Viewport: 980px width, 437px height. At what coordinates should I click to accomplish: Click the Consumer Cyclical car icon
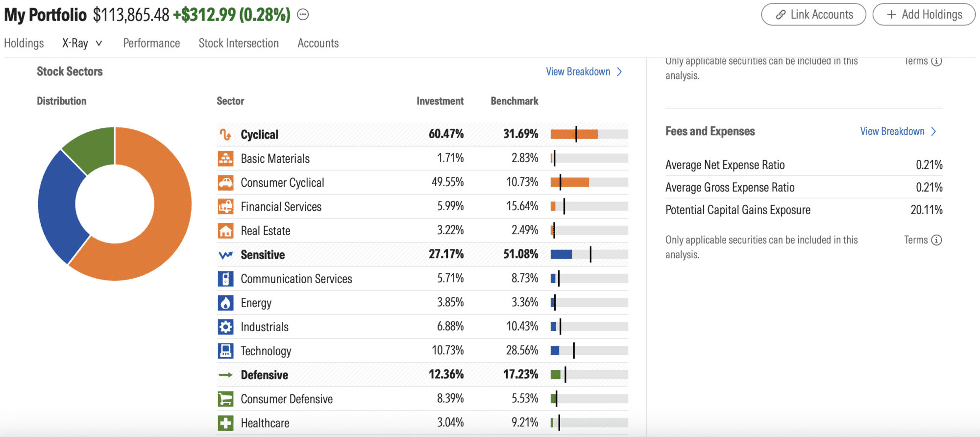pyautogui.click(x=225, y=182)
